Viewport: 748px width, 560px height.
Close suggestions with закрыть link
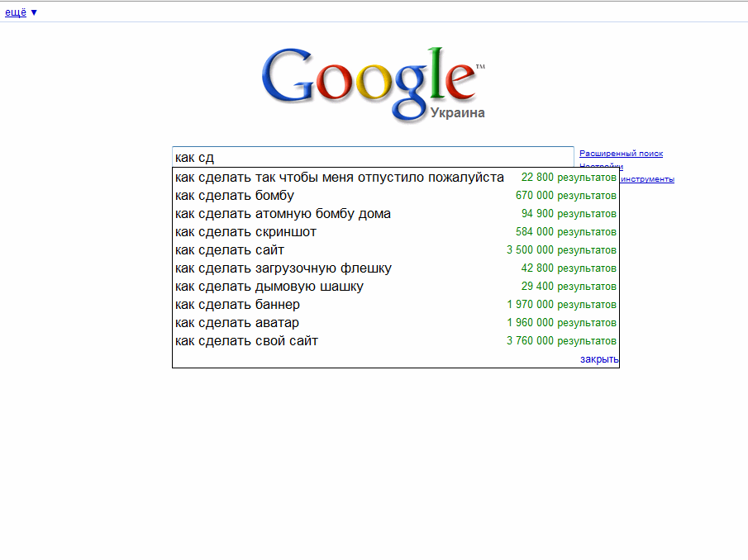pos(599,359)
